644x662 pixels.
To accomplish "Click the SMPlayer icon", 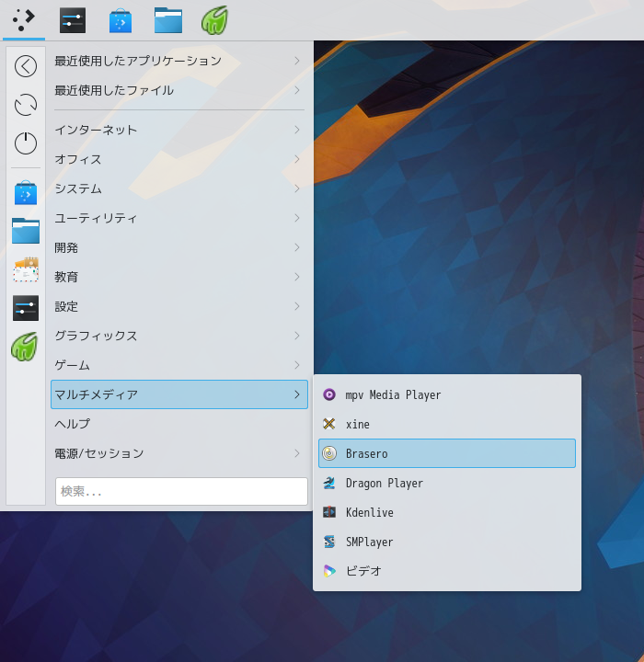I will point(329,542).
